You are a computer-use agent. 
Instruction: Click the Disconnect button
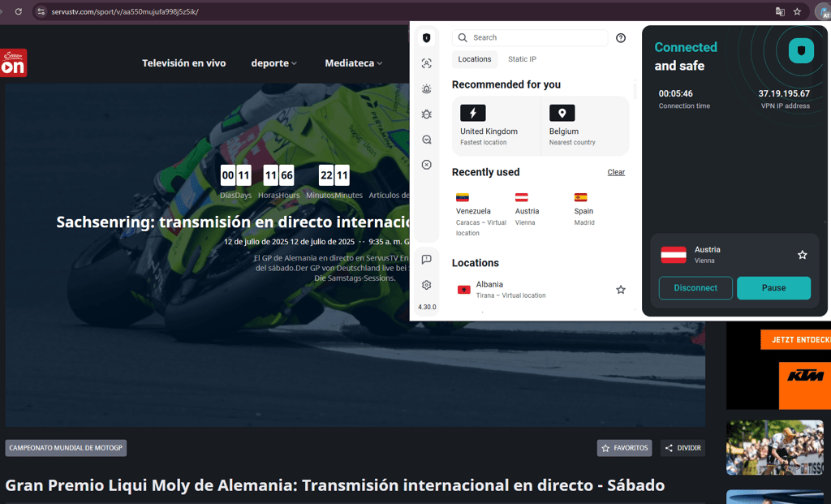pyautogui.click(x=695, y=288)
